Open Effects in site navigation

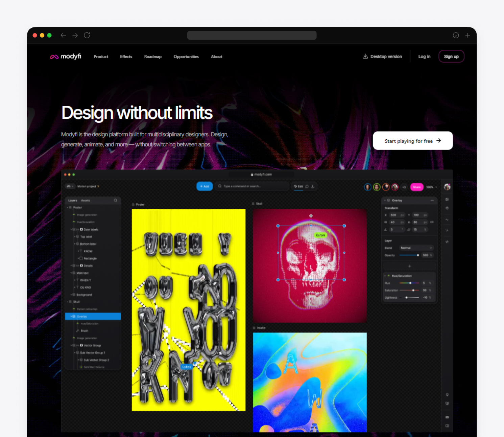pyautogui.click(x=126, y=56)
